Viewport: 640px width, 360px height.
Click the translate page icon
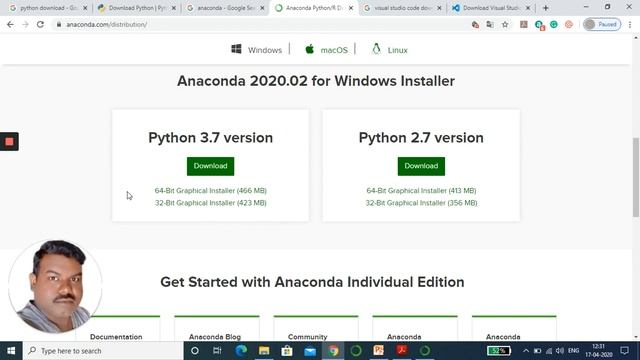[x=490, y=24]
